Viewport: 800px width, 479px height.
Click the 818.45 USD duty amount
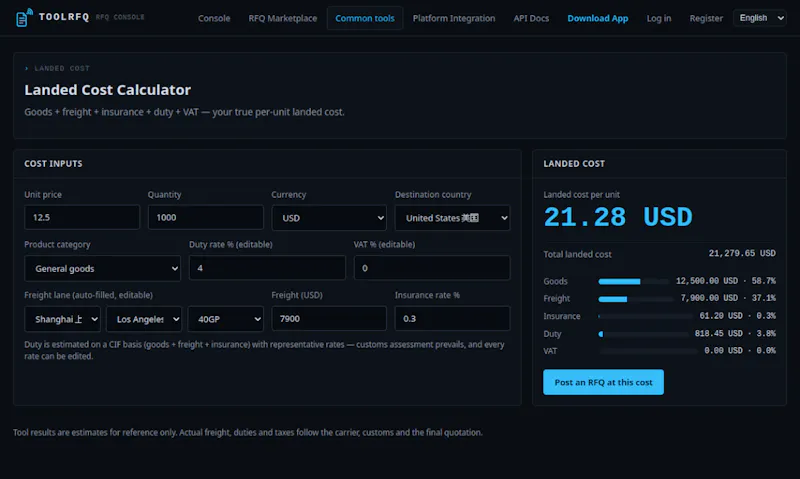718,334
